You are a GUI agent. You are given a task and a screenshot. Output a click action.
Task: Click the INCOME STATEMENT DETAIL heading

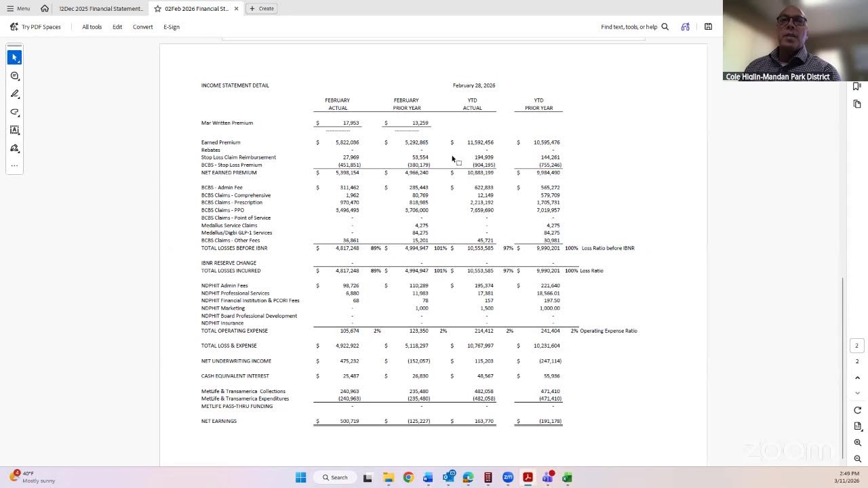tap(235, 85)
